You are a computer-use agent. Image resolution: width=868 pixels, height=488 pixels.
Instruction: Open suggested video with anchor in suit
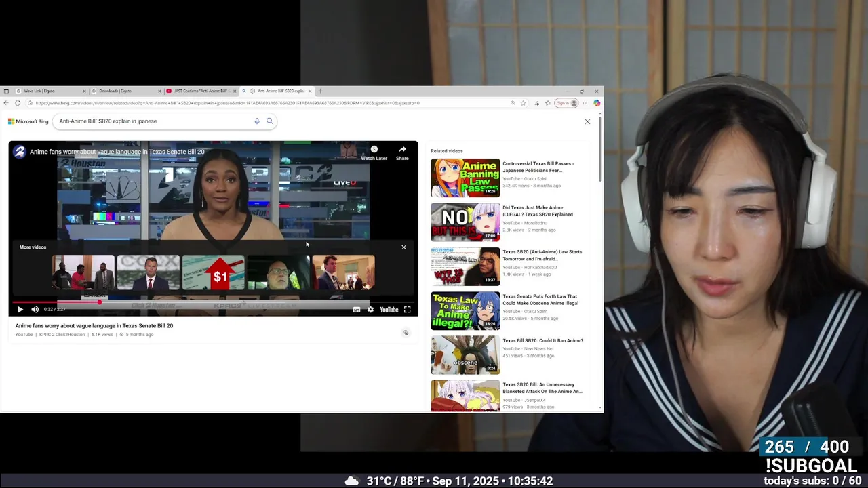pyautogui.click(x=149, y=272)
